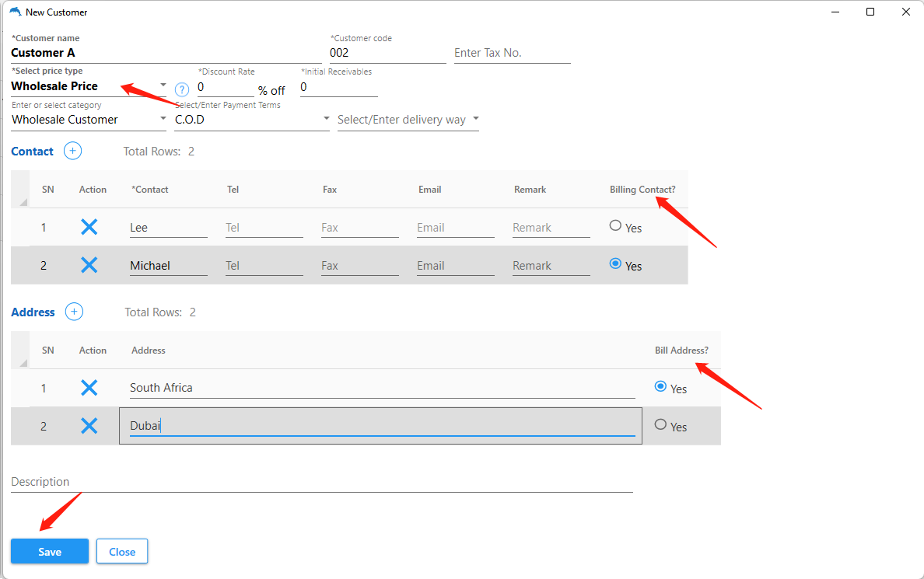Remove the South Africa address row

89,387
